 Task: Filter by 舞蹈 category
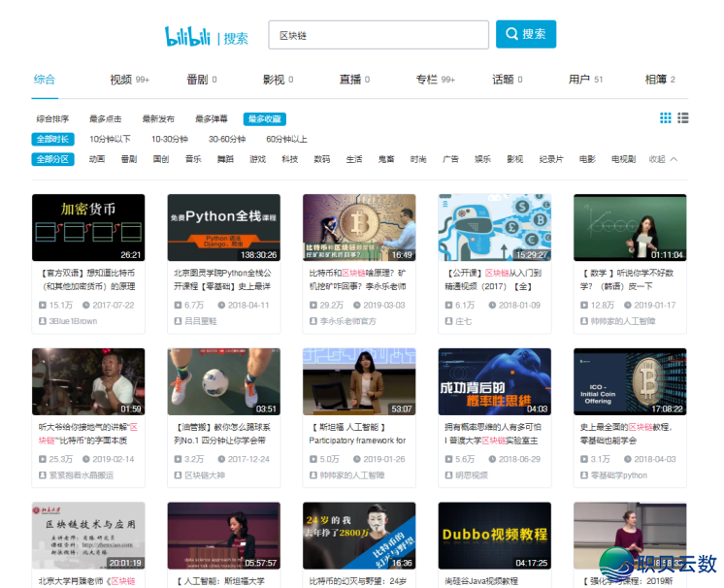point(225,159)
